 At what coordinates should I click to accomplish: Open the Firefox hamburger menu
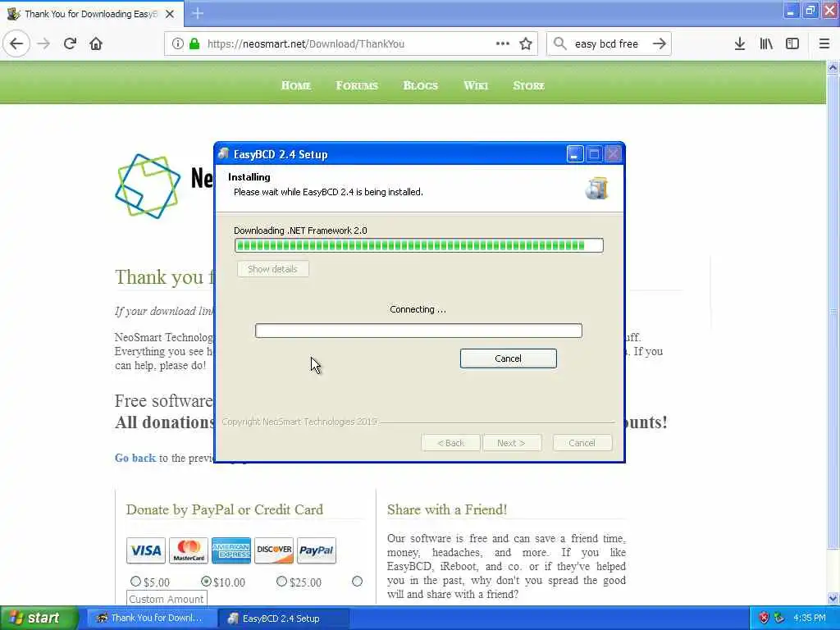coord(824,43)
